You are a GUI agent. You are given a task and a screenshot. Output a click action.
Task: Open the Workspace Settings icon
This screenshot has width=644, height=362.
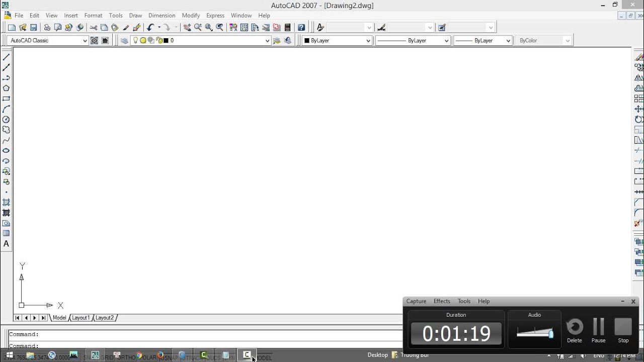point(95,41)
